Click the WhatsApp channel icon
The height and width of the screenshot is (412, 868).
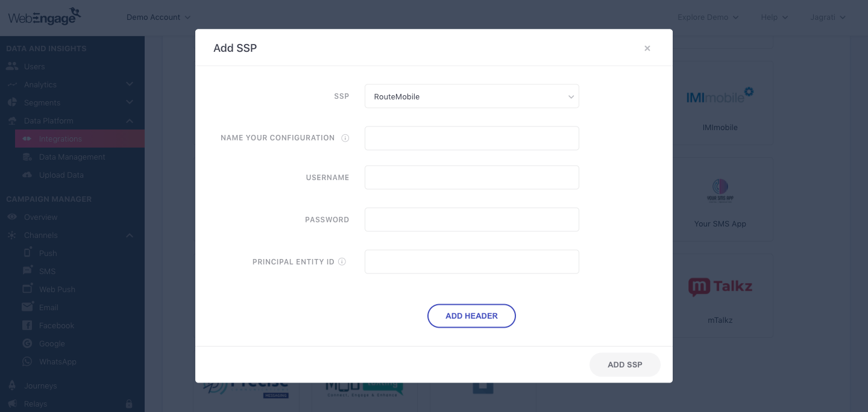(27, 361)
